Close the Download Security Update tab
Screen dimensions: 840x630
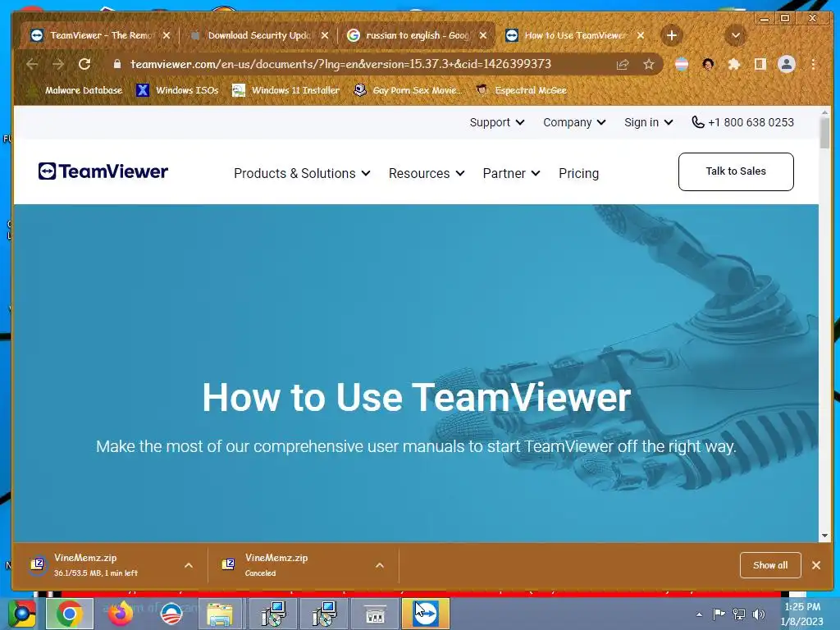(x=325, y=35)
